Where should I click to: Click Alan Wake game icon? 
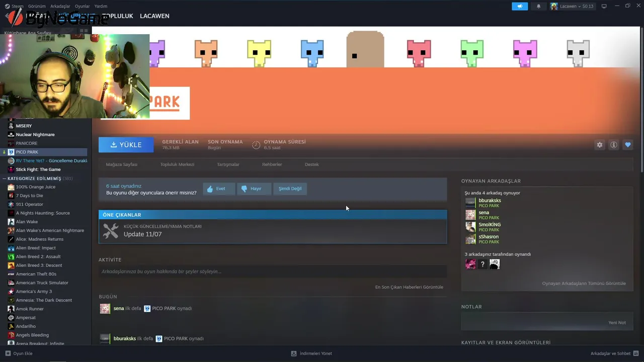(11, 222)
